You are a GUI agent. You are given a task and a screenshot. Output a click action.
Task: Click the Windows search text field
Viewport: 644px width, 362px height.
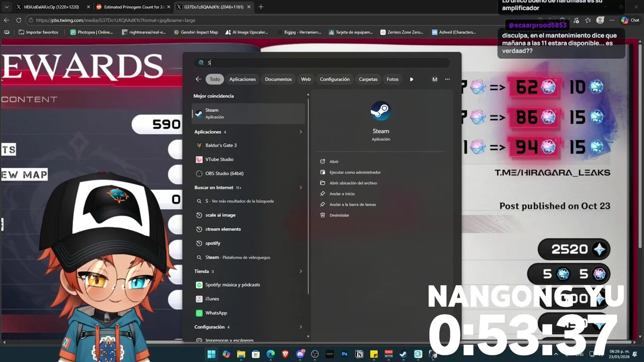[x=322, y=63]
